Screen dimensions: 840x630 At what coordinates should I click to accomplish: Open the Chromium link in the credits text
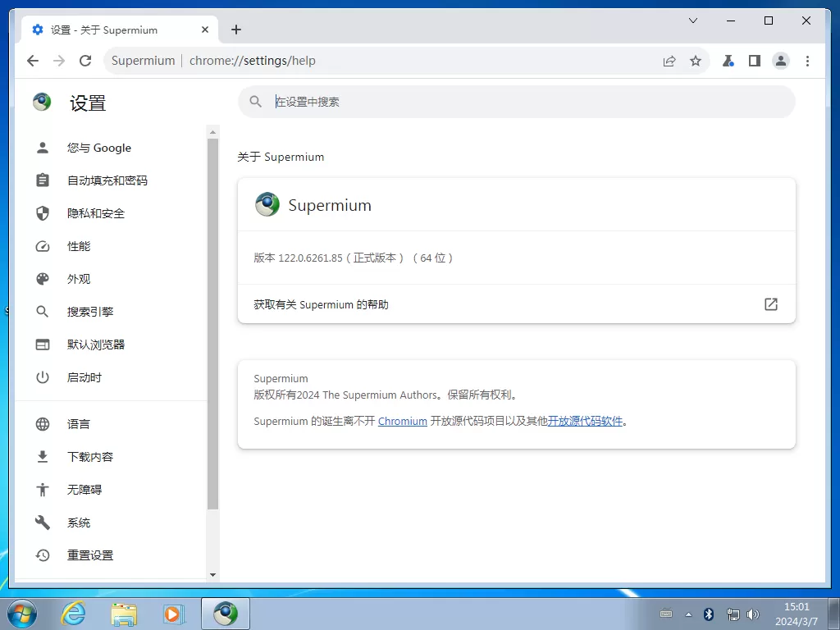402,421
